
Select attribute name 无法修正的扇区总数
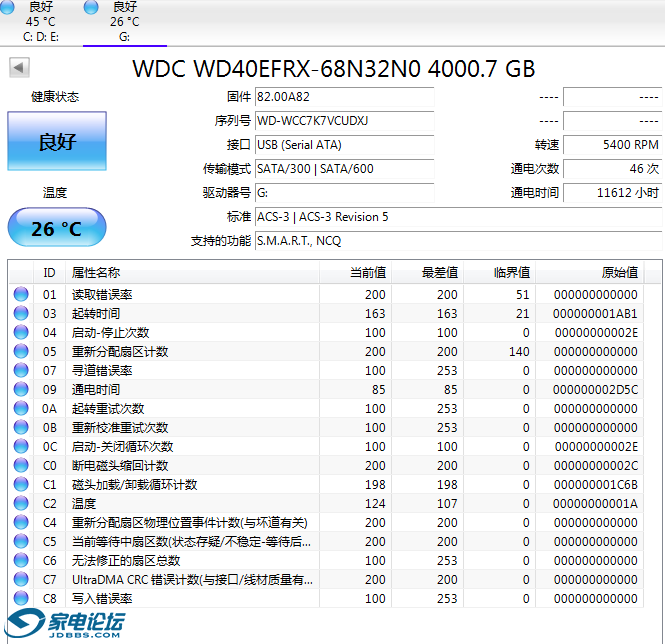[x=126, y=560]
